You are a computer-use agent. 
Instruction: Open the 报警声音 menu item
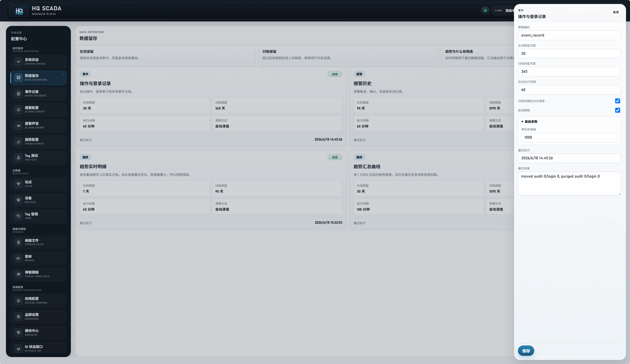click(38, 126)
